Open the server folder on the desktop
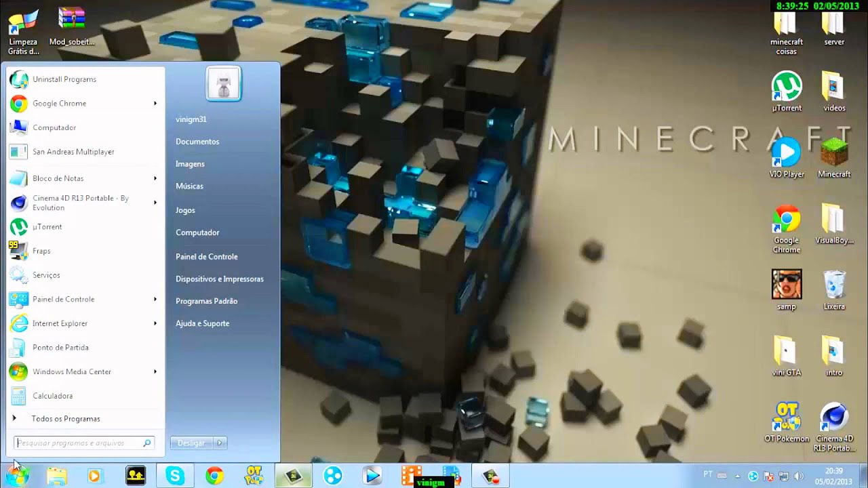Image resolution: width=868 pixels, height=488 pixels. [x=834, y=29]
